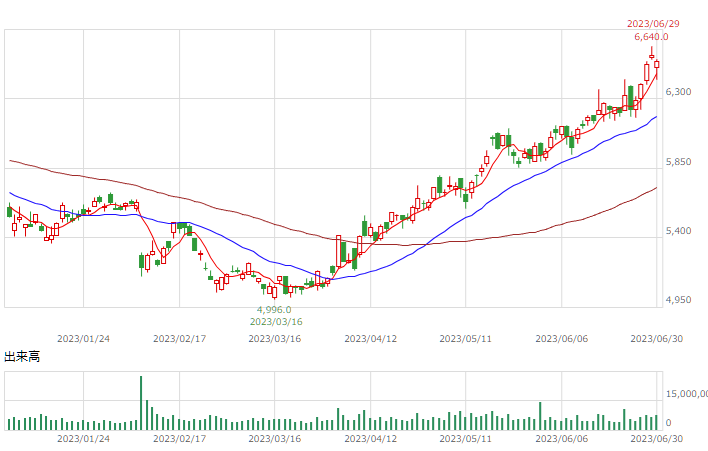Viewport: 708px width, 451px height.
Task: Click the tallest volume bar in February
Action: coord(141,403)
